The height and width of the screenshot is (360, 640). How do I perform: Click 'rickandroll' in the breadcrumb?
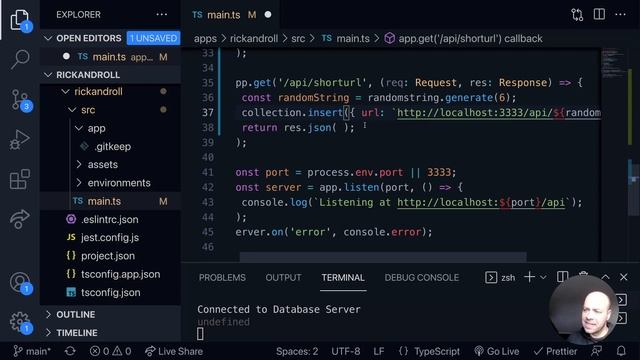point(253,39)
